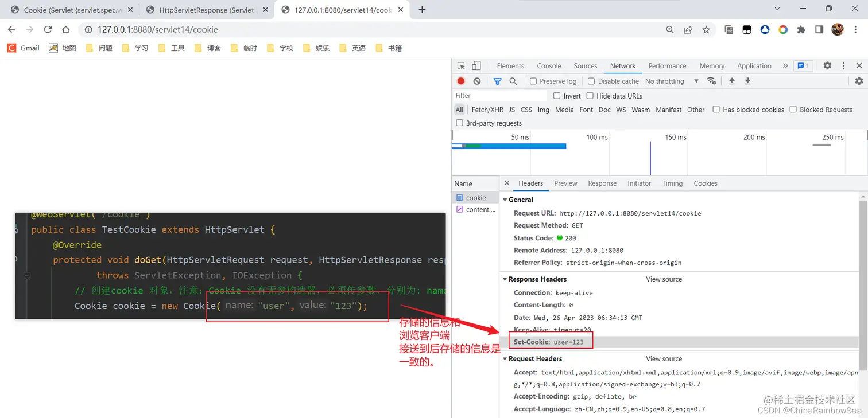Image resolution: width=868 pixels, height=418 pixels.
Task: Collapse the General section
Action: tap(505, 200)
